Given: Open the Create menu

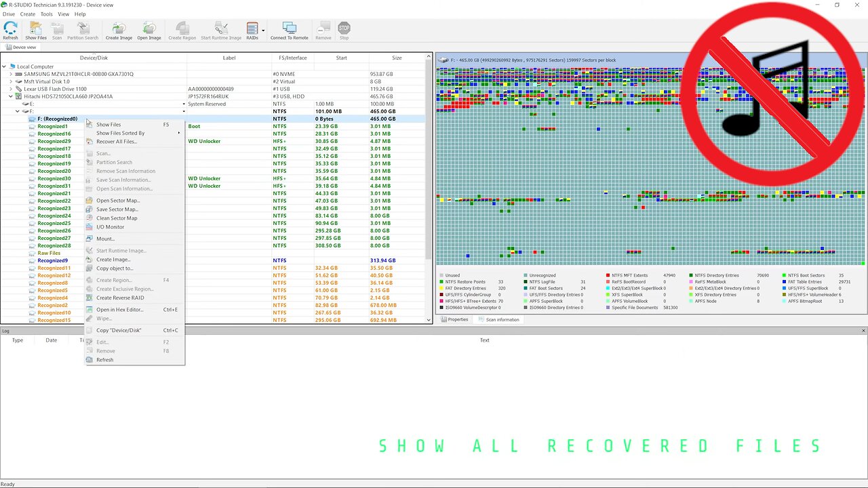Looking at the screenshot, I should [28, 14].
